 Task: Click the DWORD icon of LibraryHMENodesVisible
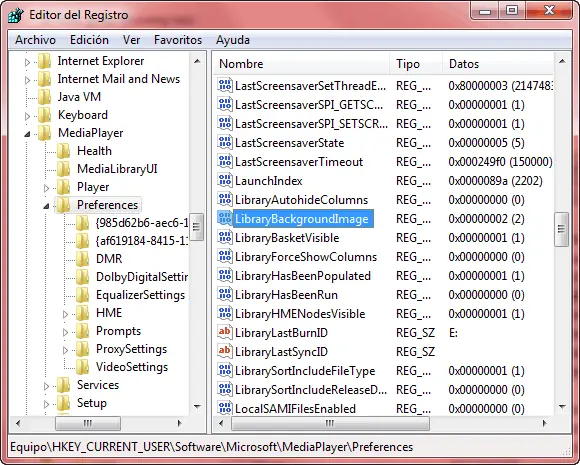pos(225,313)
